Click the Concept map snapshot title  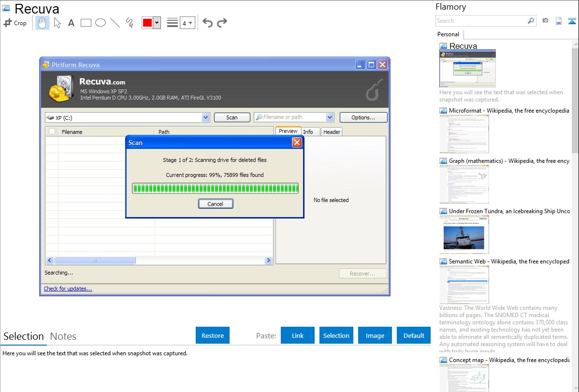point(509,360)
